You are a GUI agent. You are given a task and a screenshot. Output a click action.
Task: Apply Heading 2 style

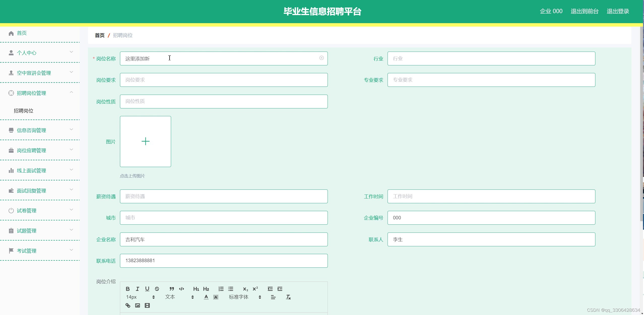click(206, 289)
